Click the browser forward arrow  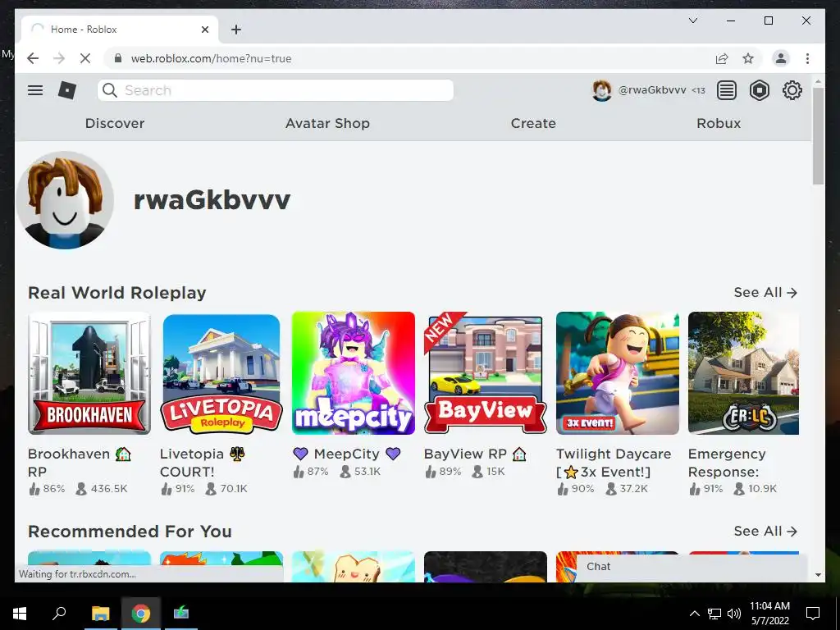click(59, 58)
